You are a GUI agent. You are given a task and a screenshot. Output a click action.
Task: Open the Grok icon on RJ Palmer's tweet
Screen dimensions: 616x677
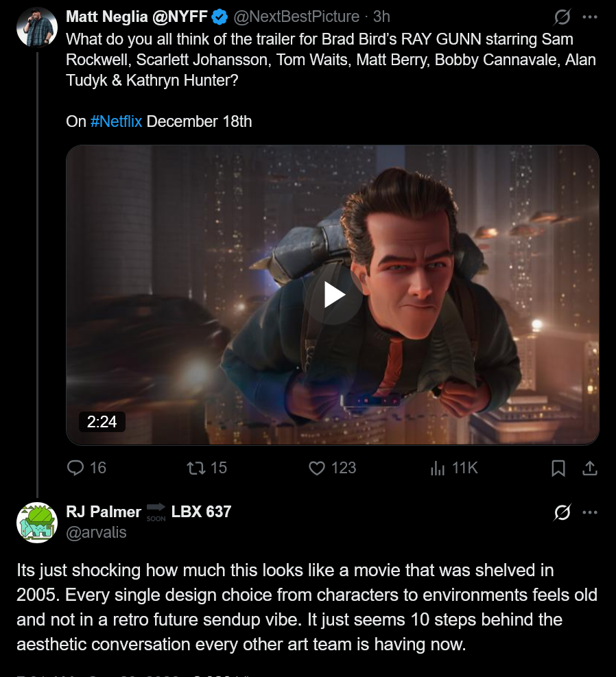[x=562, y=512]
